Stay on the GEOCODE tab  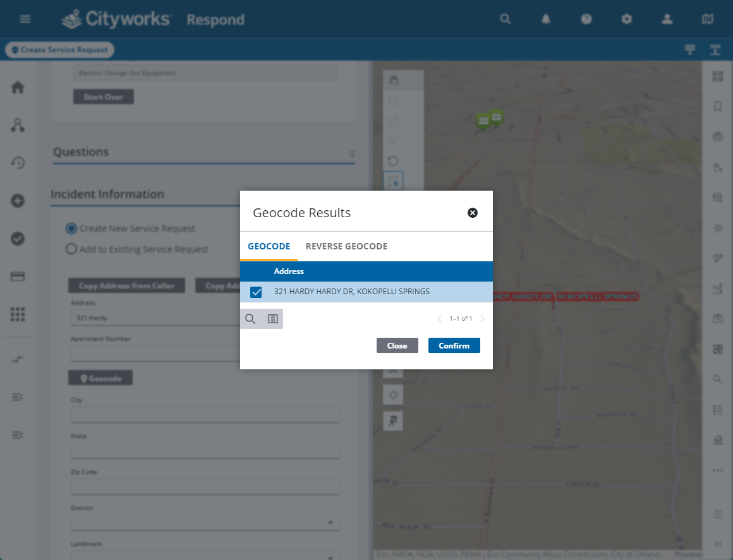[269, 246]
